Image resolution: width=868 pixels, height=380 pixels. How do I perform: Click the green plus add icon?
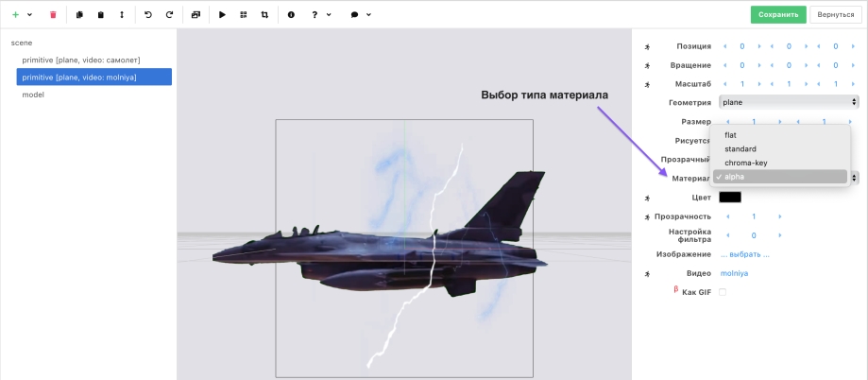15,15
